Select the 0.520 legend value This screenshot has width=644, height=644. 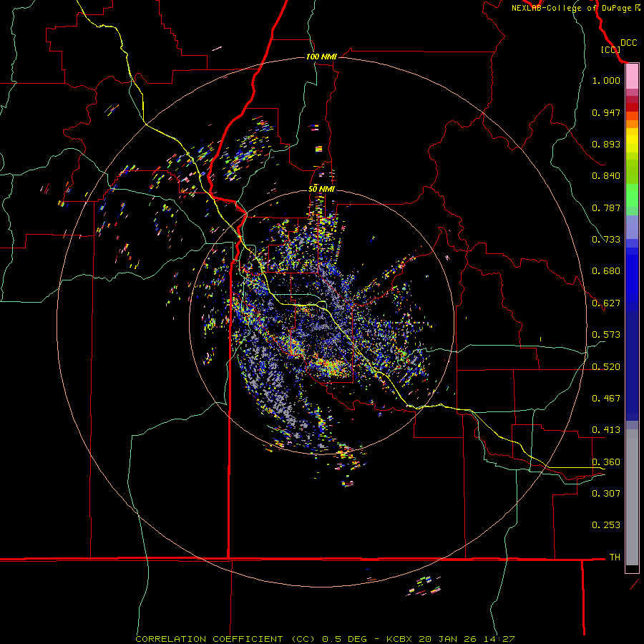(606, 367)
